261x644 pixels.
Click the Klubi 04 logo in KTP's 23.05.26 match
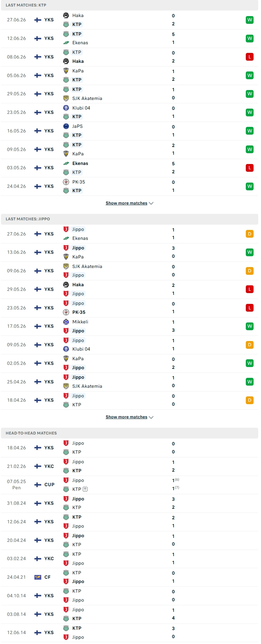click(x=66, y=108)
